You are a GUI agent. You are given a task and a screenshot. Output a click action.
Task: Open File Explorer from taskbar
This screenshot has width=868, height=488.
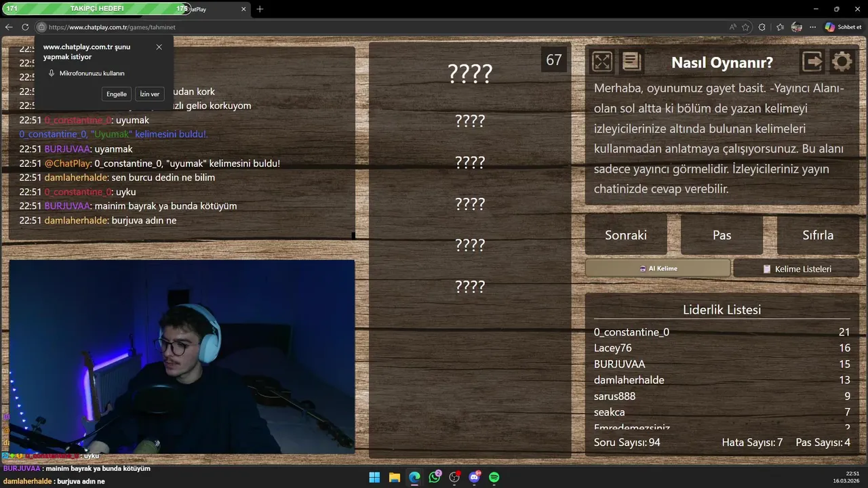394,477
